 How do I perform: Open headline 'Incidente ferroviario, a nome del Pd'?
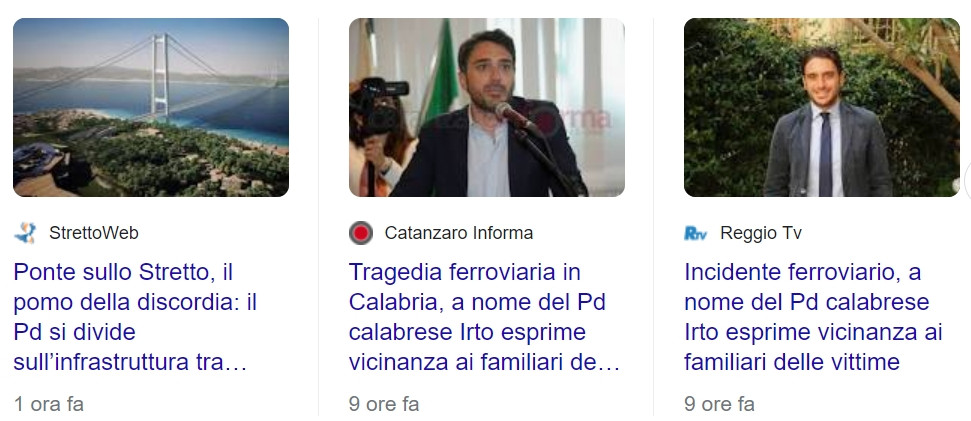click(813, 317)
